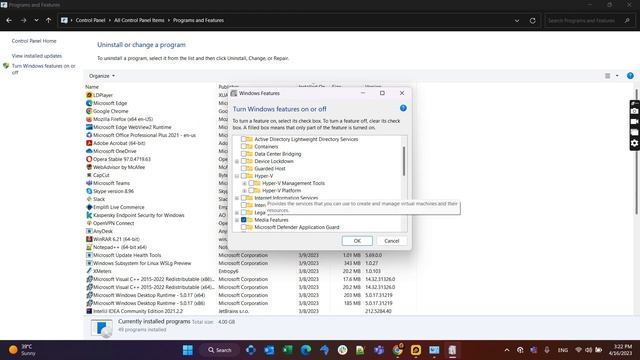Collapse the Hyper-V tree node
This screenshot has height=360, width=640.
[237, 176]
